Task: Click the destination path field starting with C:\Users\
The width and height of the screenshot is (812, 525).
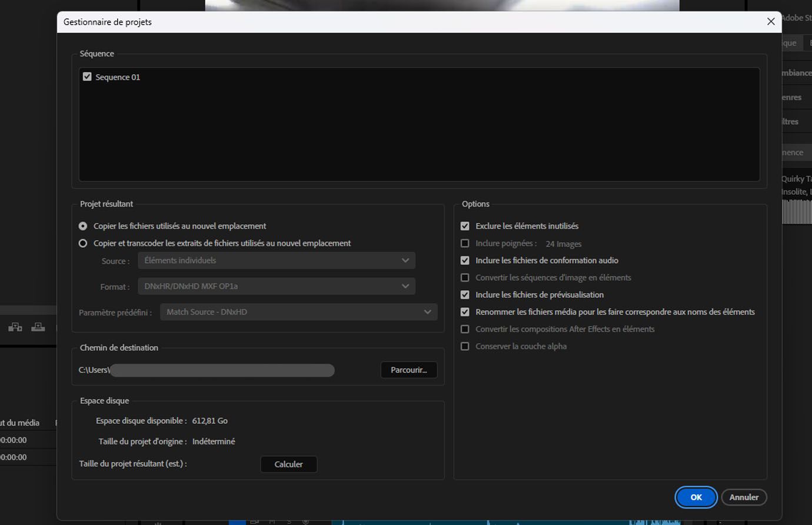Action: tap(207, 370)
